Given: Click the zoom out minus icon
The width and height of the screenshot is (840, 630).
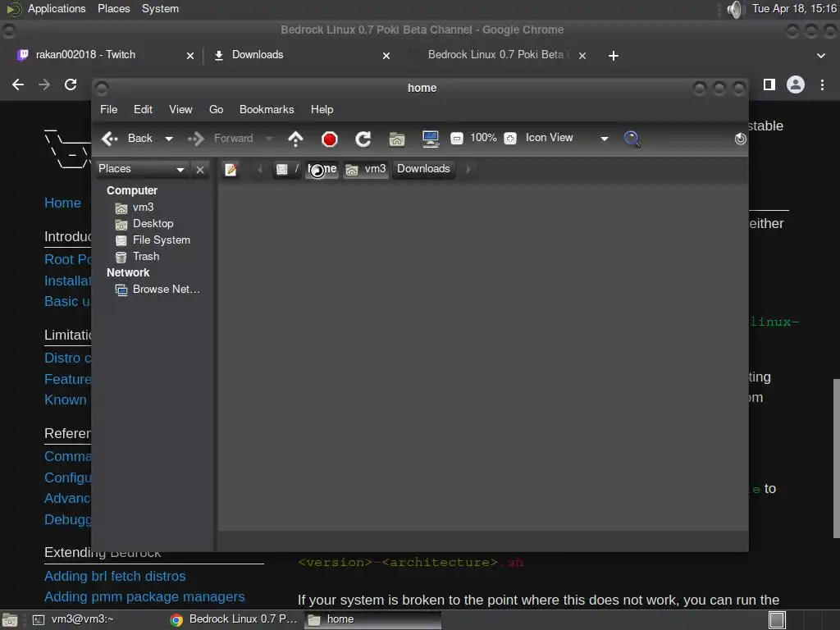Looking at the screenshot, I should (456, 139).
